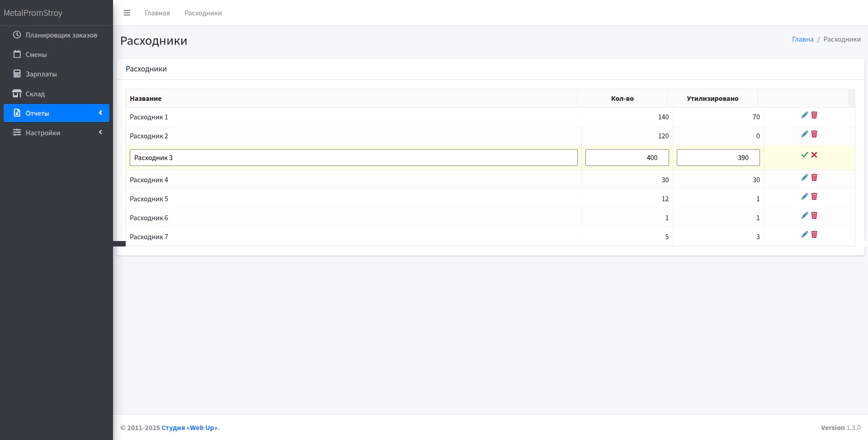Screen dimensions: 868x440
Task: Expand the Отчеты sidebar menu
Action: coord(56,113)
